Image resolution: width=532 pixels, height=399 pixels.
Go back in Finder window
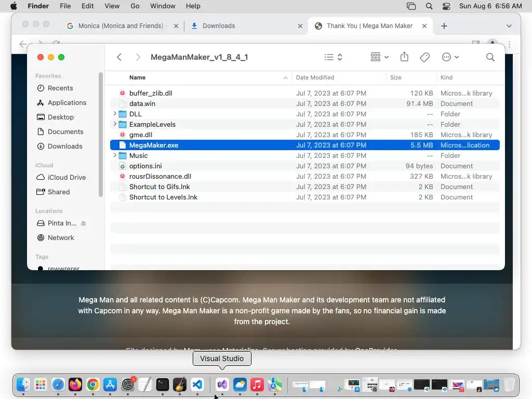click(x=119, y=57)
